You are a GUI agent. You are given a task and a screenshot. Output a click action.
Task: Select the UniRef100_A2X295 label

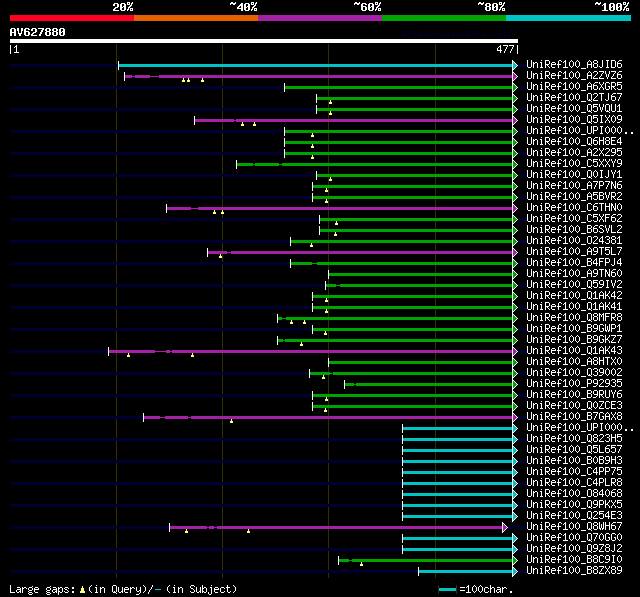tap(574, 153)
